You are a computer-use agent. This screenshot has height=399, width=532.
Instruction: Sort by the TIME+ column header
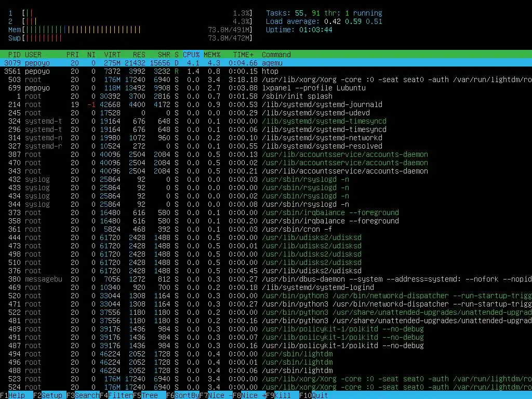pos(243,55)
